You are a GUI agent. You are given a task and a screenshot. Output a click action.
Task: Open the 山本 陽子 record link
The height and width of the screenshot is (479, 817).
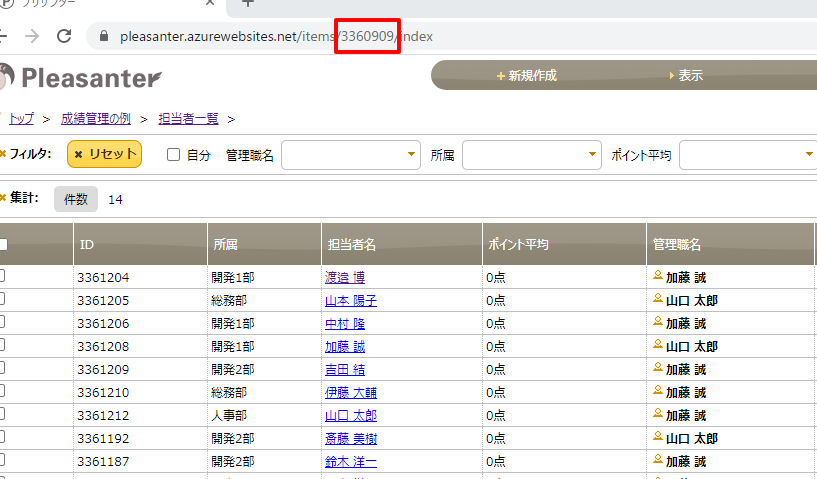351,301
